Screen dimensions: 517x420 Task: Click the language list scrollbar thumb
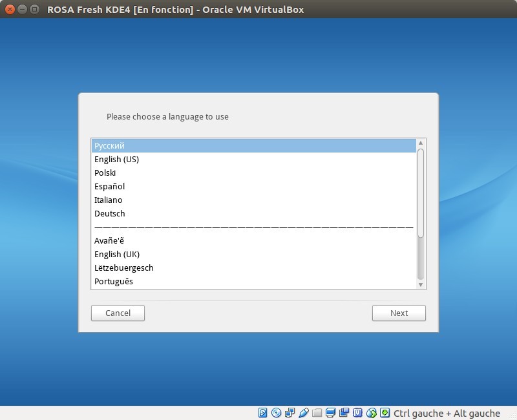[421, 193]
